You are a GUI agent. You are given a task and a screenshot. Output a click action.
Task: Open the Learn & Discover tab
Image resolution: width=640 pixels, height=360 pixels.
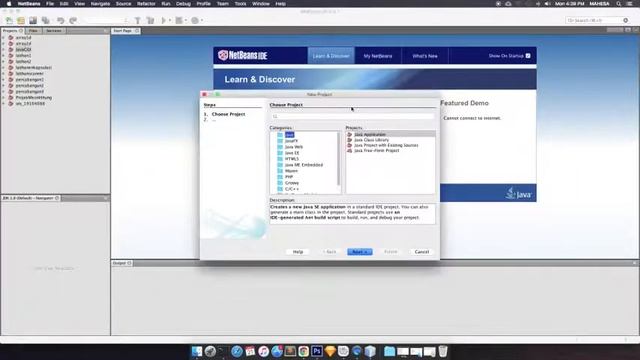pos(331,56)
